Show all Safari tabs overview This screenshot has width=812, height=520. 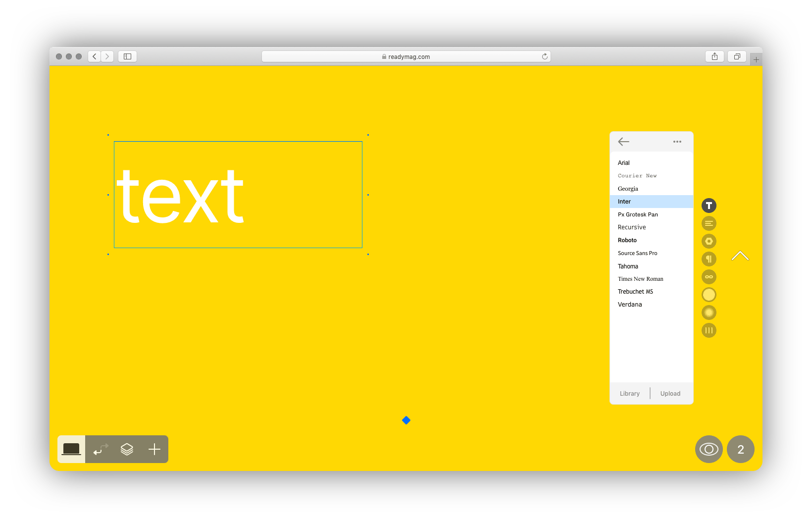coord(737,56)
